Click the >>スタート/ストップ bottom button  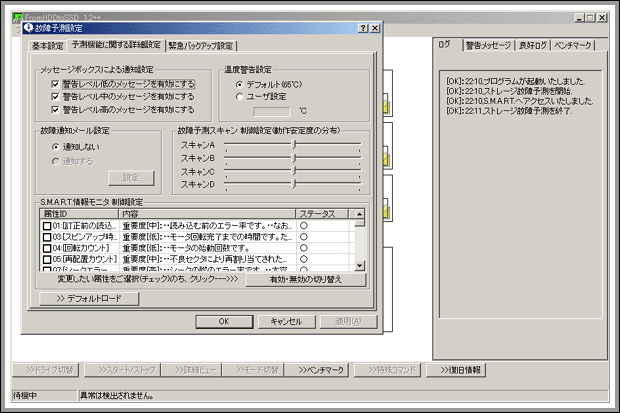coord(123,370)
